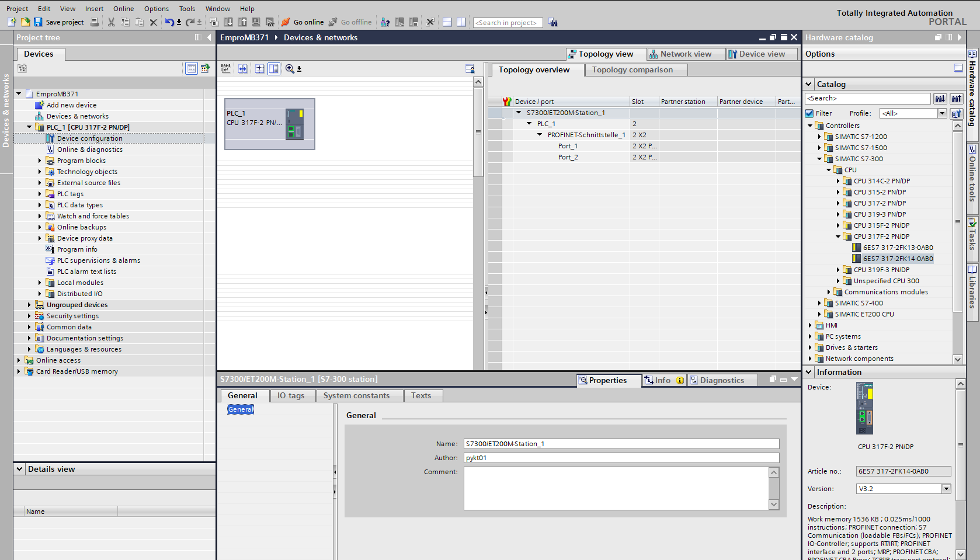
Task: Click the Download to device icon
Action: (228, 22)
